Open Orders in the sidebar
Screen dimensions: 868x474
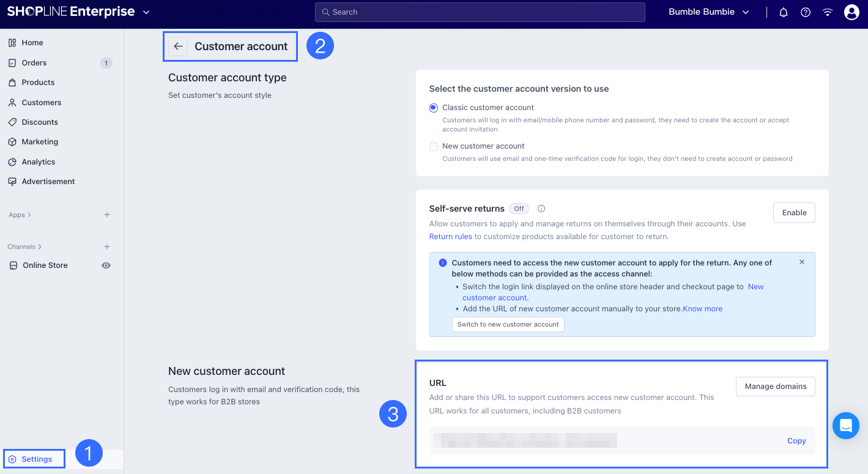(34, 63)
